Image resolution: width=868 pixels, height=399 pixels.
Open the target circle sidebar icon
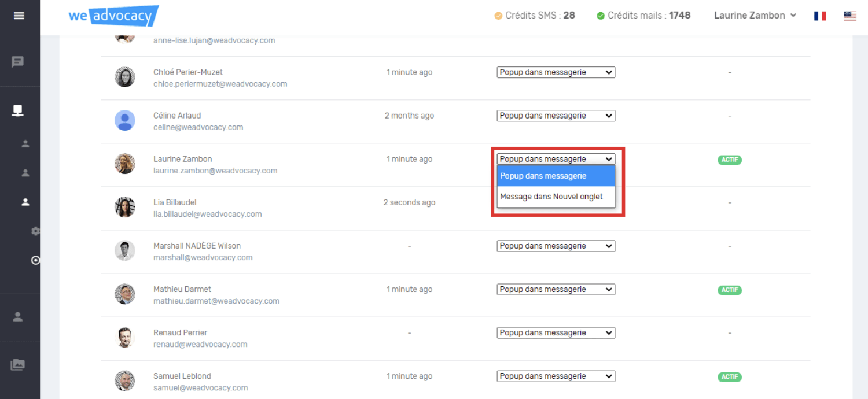[x=35, y=261]
